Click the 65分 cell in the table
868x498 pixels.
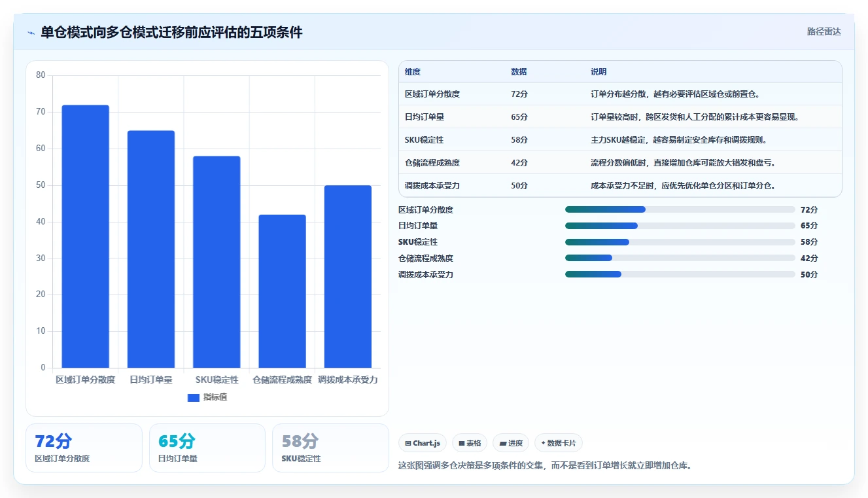click(x=519, y=117)
